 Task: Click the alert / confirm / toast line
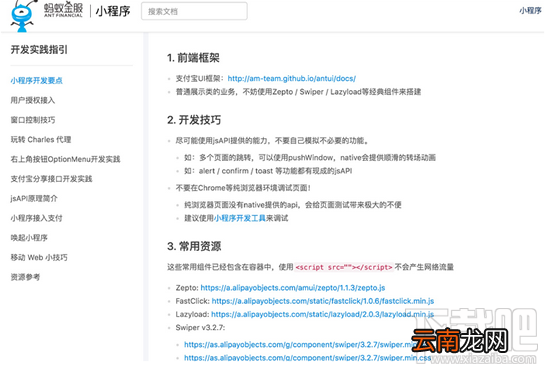pyautogui.click(x=268, y=171)
